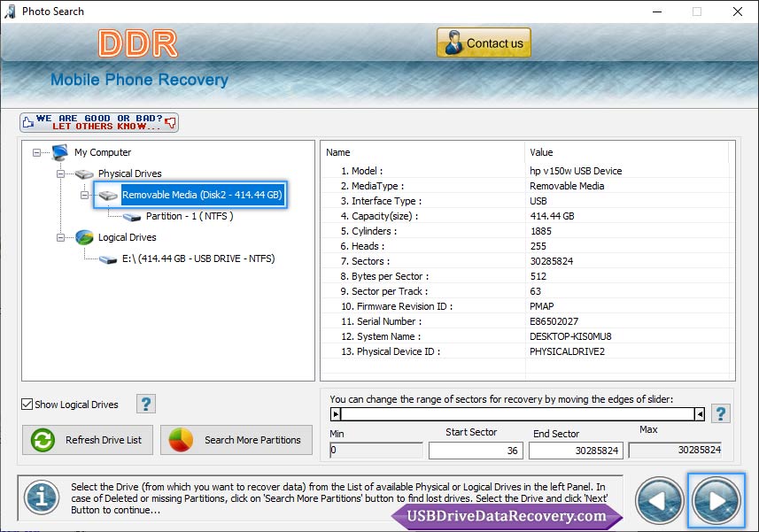The width and height of the screenshot is (759, 532).
Task: Toggle the Show Logical Drives checkbox
Action: pyautogui.click(x=27, y=405)
